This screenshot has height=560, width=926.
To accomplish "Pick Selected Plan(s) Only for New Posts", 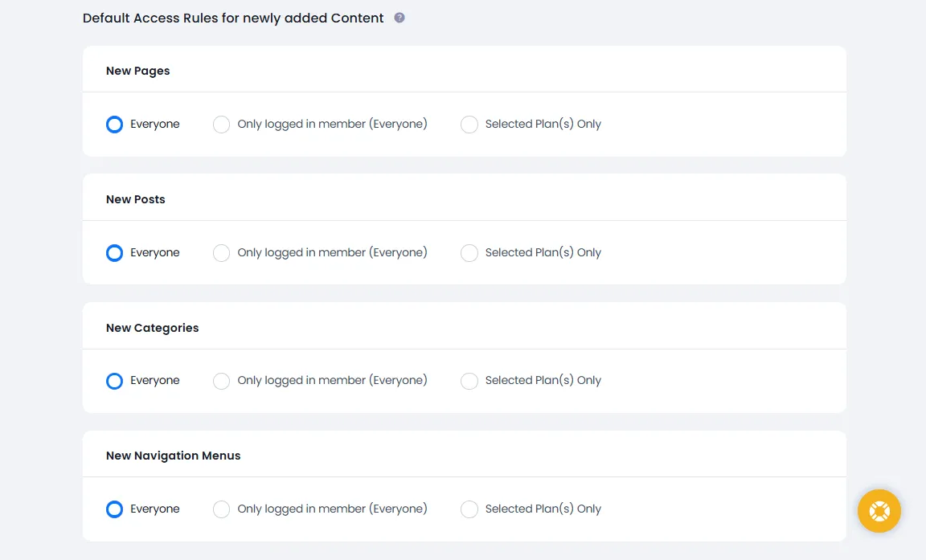I will (x=469, y=253).
